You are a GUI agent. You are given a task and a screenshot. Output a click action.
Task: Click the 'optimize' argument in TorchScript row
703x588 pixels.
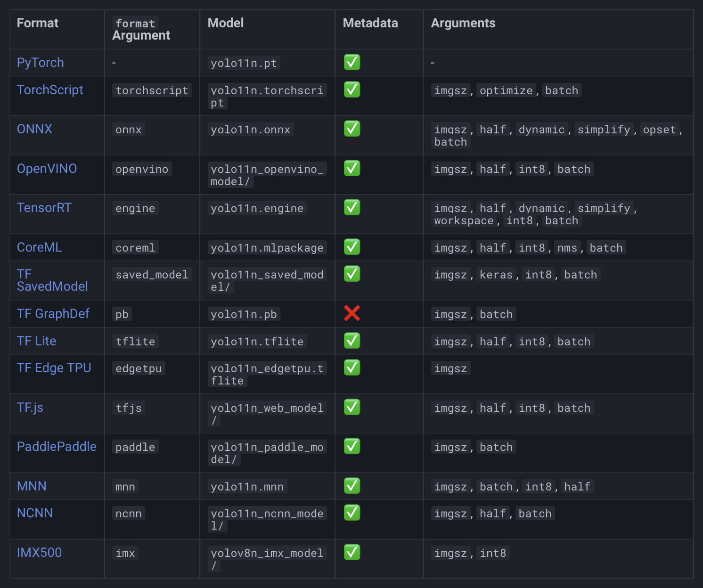[506, 90]
